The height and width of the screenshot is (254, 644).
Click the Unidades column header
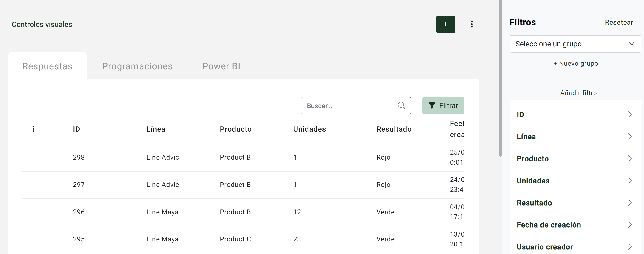pos(310,129)
